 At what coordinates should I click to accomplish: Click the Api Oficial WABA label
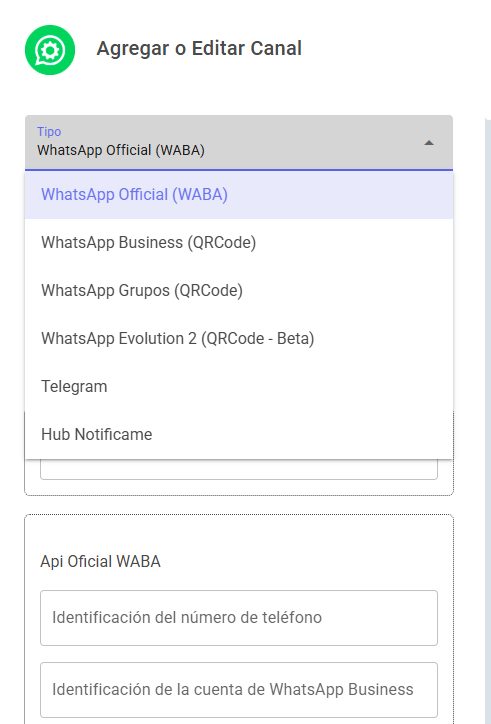click(x=100, y=561)
